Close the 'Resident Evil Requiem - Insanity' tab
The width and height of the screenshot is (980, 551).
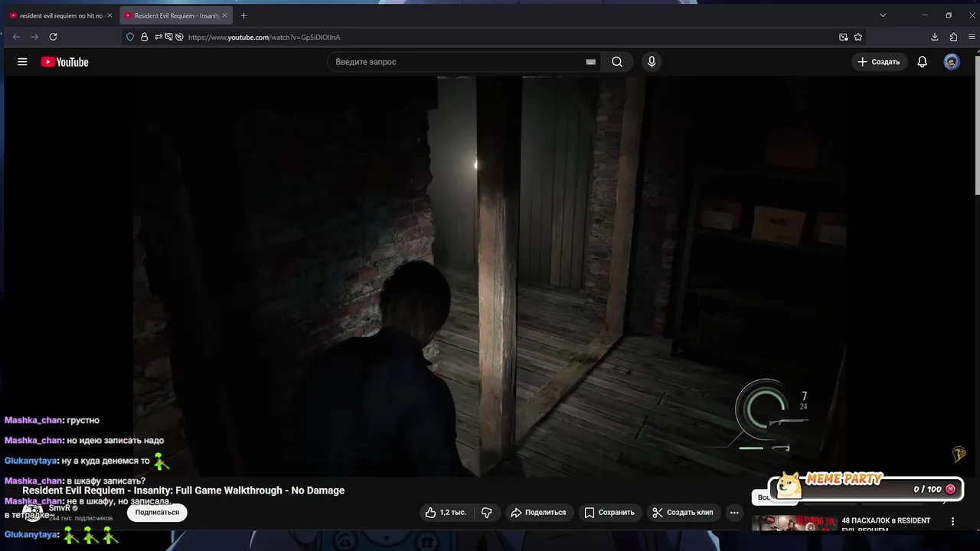tap(224, 15)
